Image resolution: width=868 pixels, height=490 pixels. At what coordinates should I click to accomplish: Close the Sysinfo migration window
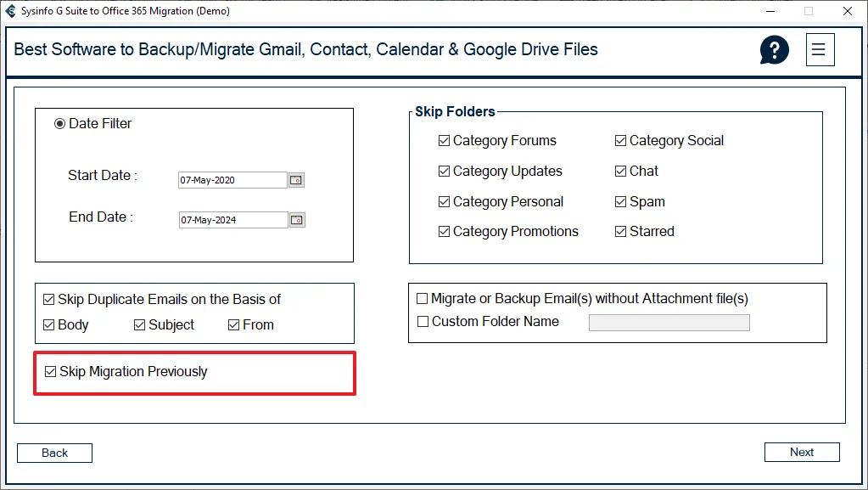847,11
